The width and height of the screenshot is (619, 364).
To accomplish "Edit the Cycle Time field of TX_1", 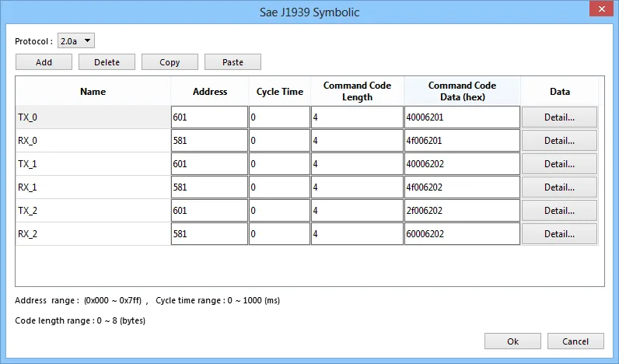I will click(x=279, y=164).
